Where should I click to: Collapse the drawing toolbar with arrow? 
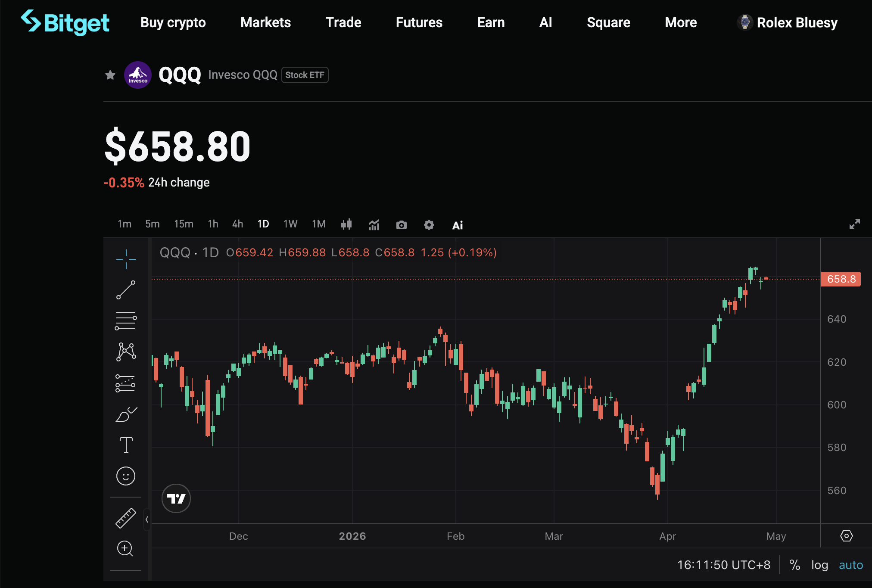(147, 520)
